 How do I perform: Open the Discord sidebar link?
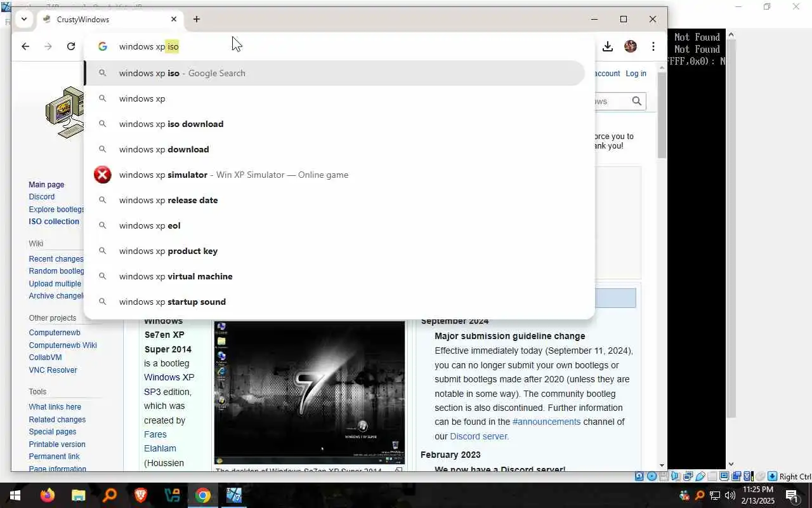[x=42, y=197]
